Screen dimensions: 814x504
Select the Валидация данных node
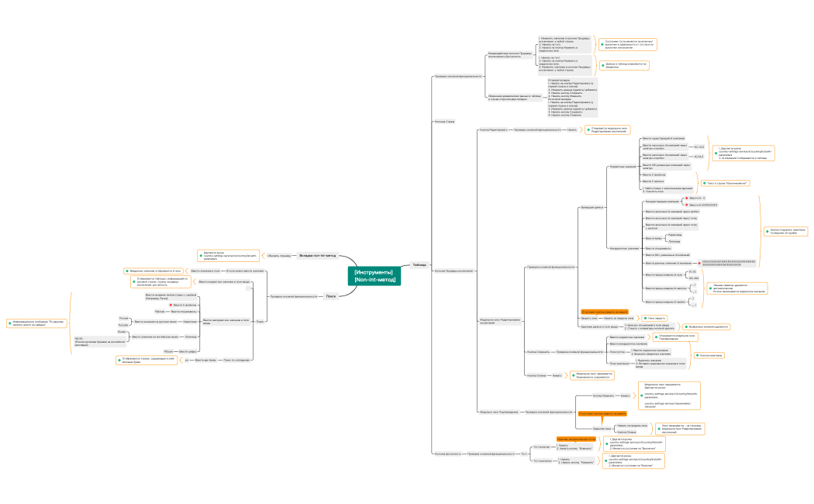(x=591, y=208)
